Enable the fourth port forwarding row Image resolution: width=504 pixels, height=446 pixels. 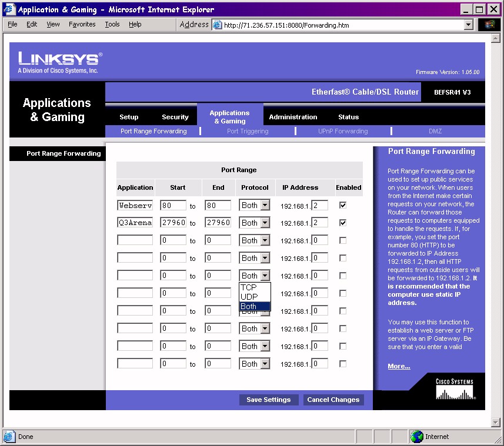coord(343,258)
